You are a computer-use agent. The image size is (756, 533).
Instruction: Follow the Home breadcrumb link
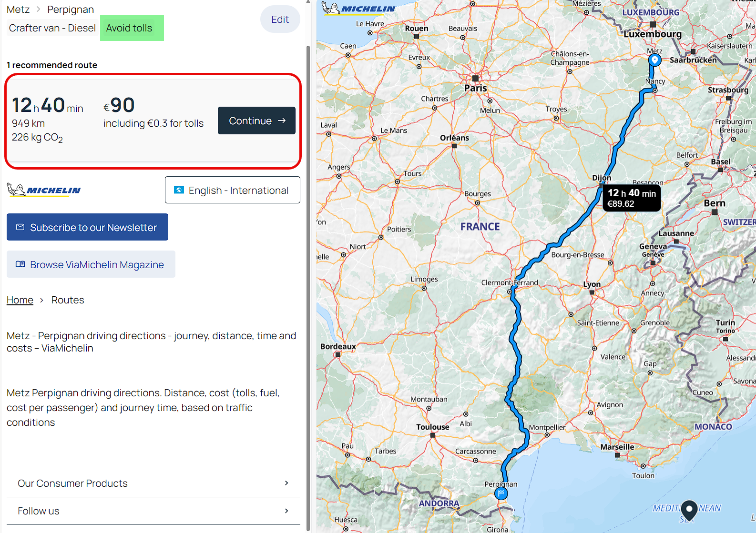(x=20, y=300)
